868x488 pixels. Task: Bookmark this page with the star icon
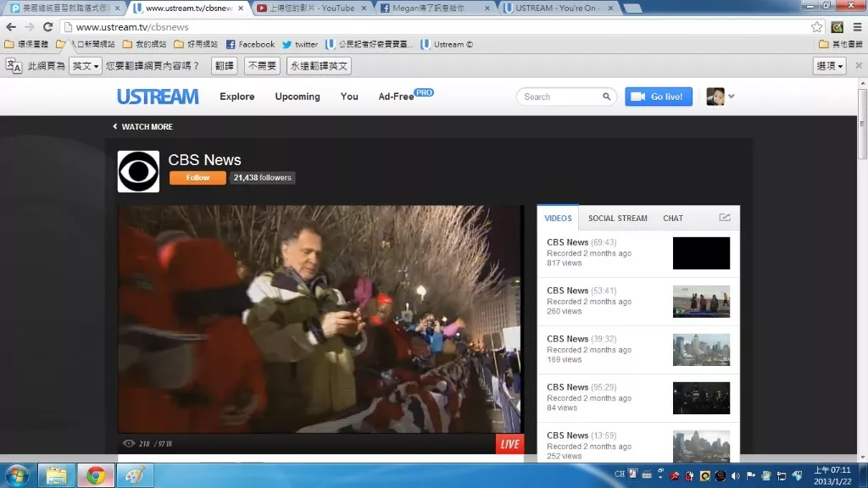pyautogui.click(x=816, y=27)
